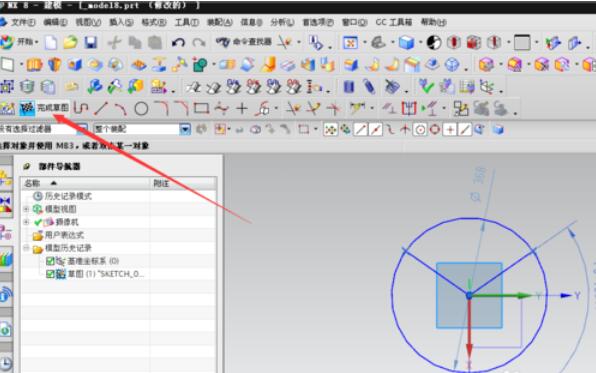The height and width of the screenshot is (373, 596).
Task: Open the File (文件) menu
Action: [x=23, y=22]
